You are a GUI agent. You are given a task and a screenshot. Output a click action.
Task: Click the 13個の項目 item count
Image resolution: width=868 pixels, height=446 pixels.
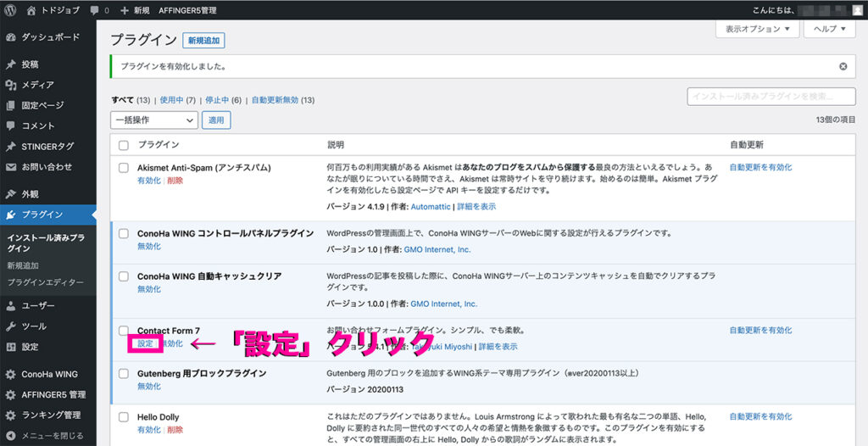836,120
